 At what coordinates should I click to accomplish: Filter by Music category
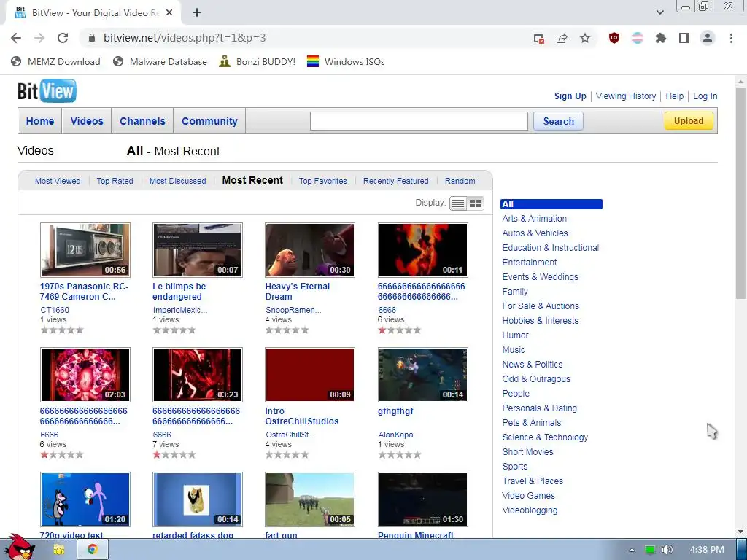pyautogui.click(x=513, y=350)
